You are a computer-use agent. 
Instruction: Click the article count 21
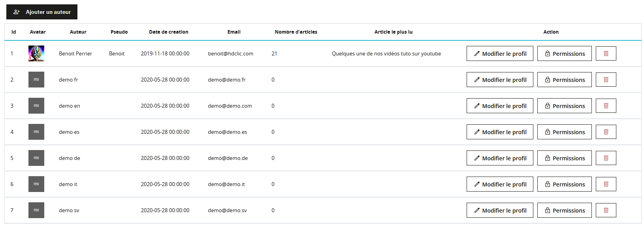point(274,53)
